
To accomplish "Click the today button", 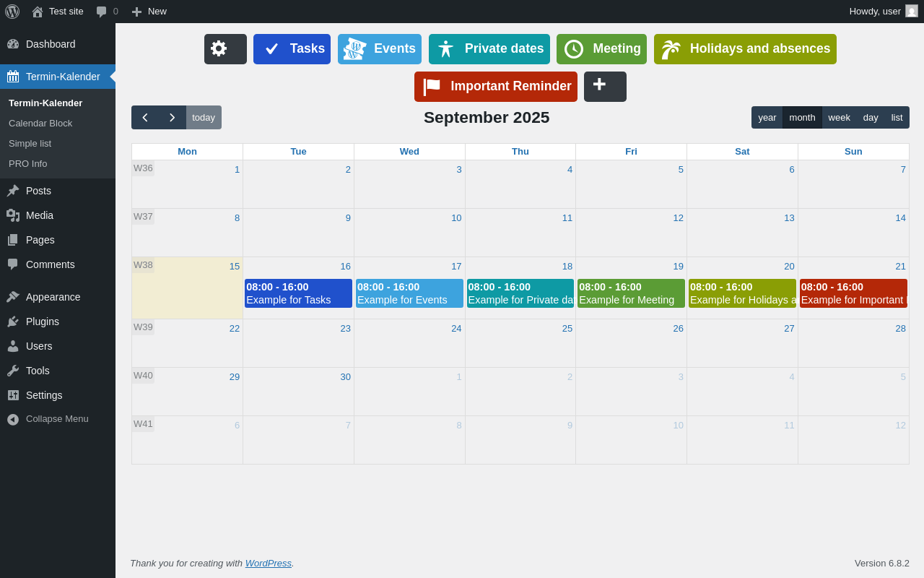I will 204,117.
